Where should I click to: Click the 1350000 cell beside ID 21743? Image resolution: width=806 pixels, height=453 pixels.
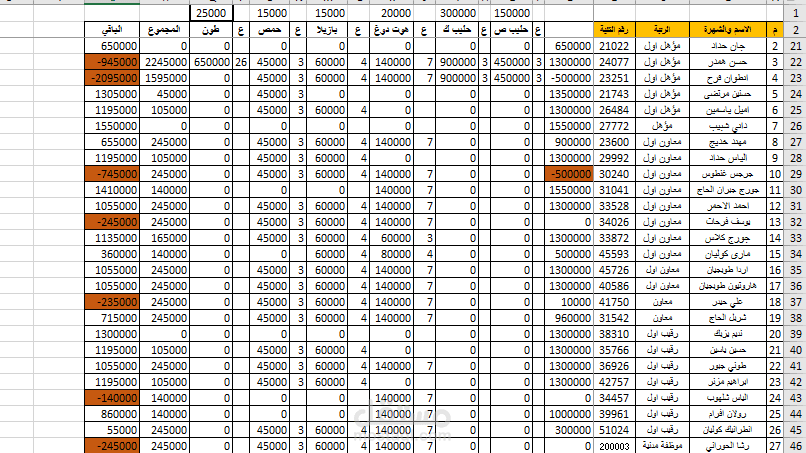point(569,94)
